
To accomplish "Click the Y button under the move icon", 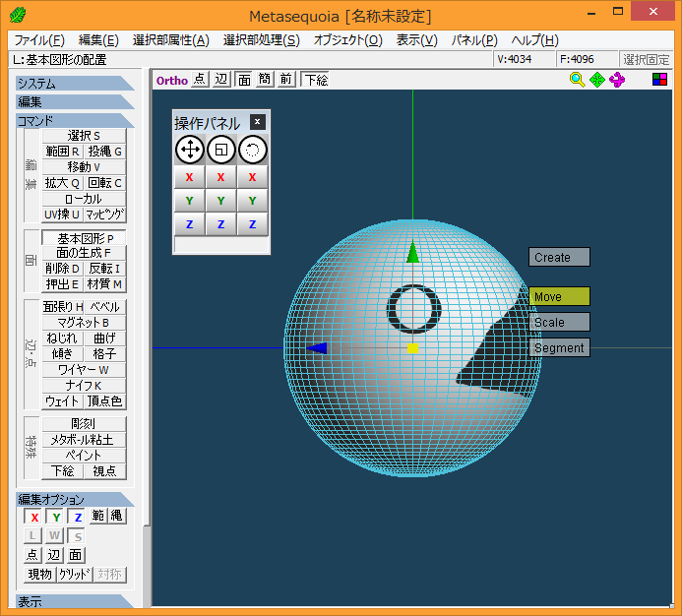I will click(190, 201).
